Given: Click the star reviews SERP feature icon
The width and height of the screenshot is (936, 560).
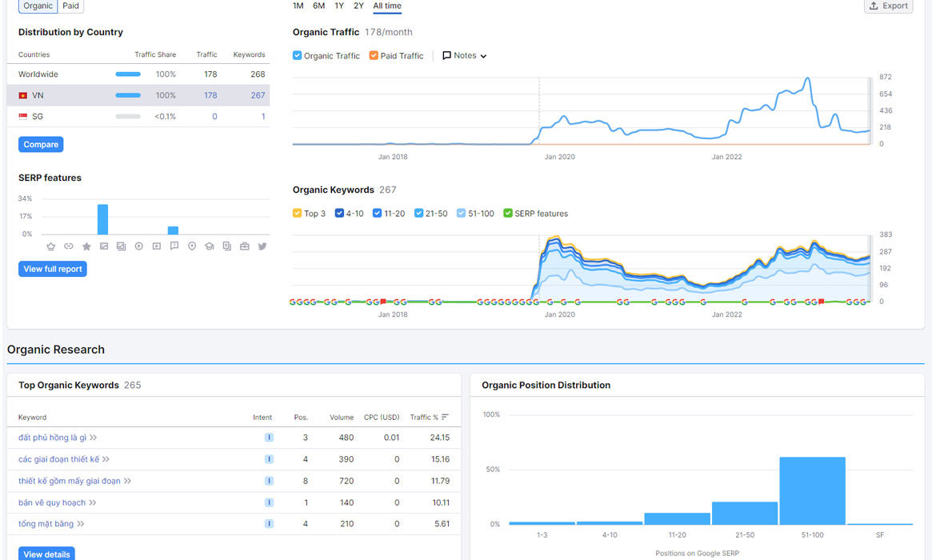Looking at the screenshot, I should point(86,246).
